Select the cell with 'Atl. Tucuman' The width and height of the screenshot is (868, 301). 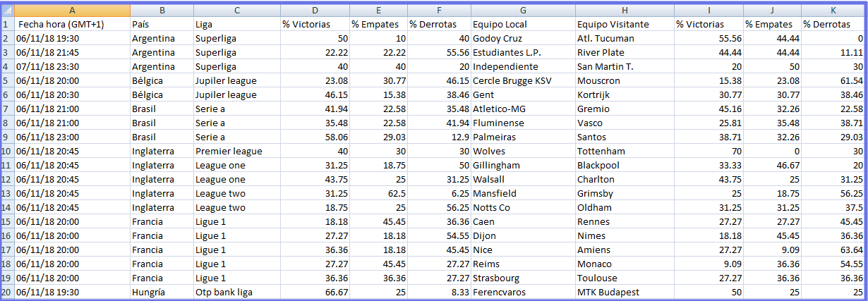pos(625,38)
